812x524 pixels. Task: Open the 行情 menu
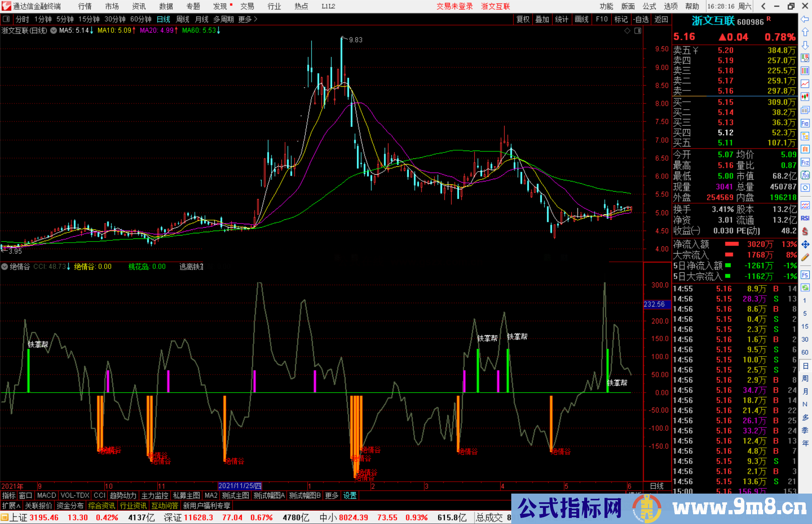point(85,6)
